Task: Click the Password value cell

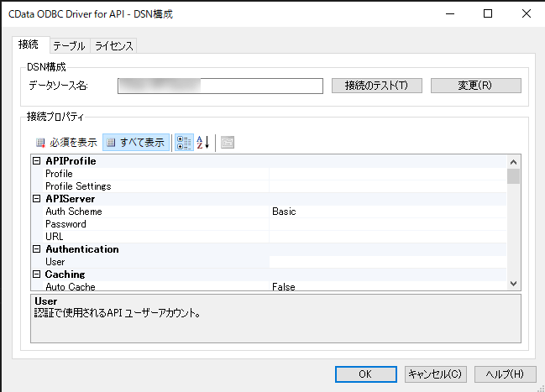Action: point(388,224)
